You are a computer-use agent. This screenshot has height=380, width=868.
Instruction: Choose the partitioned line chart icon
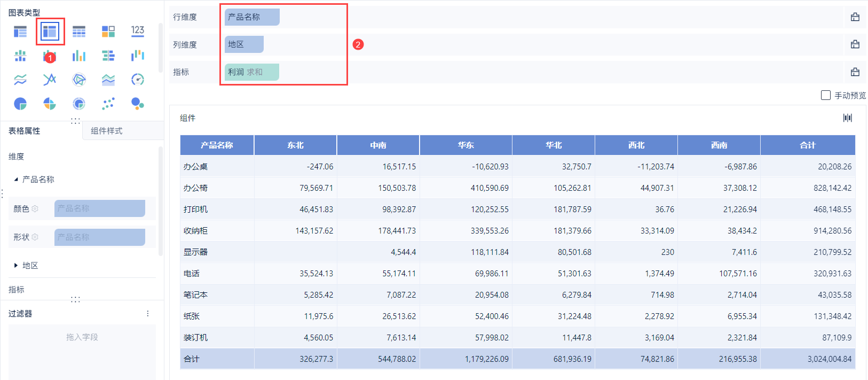(x=20, y=80)
